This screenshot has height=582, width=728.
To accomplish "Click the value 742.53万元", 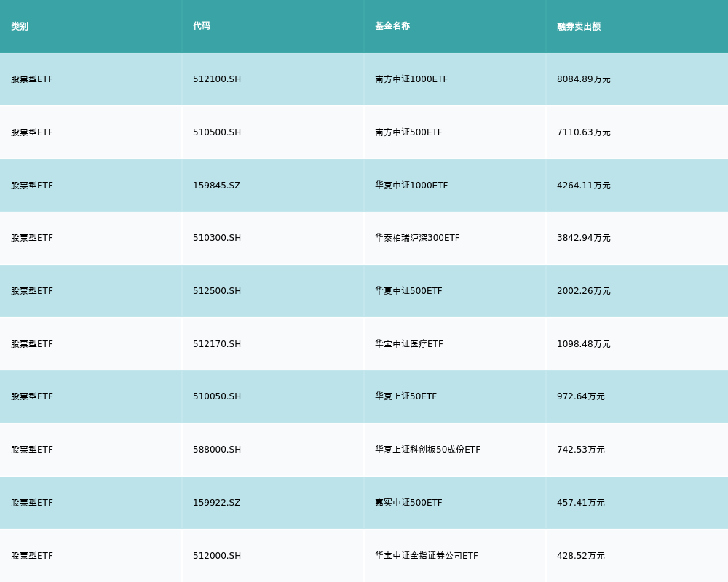I will tap(581, 450).
